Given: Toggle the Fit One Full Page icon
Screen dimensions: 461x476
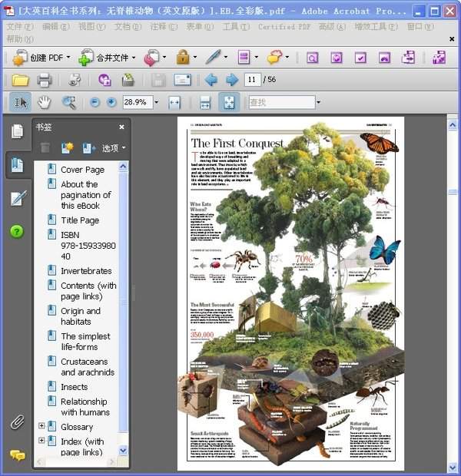Looking at the screenshot, I should tap(229, 102).
